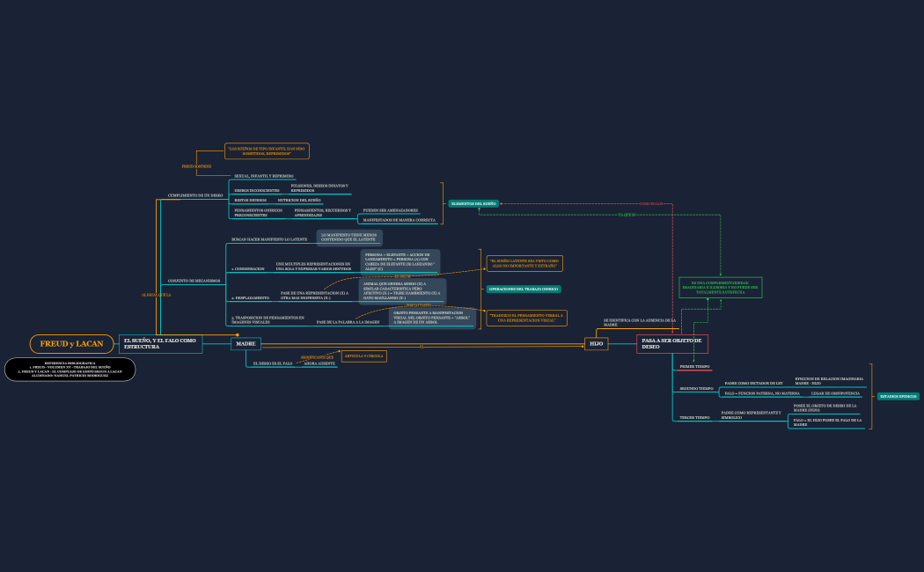Select the 2. DESPLAZAMIENTO topic

point(250,298)
